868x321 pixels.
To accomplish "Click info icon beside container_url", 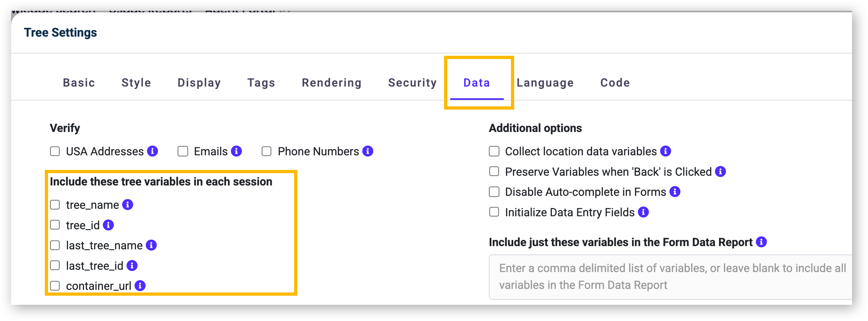I will tap(140, 285).
